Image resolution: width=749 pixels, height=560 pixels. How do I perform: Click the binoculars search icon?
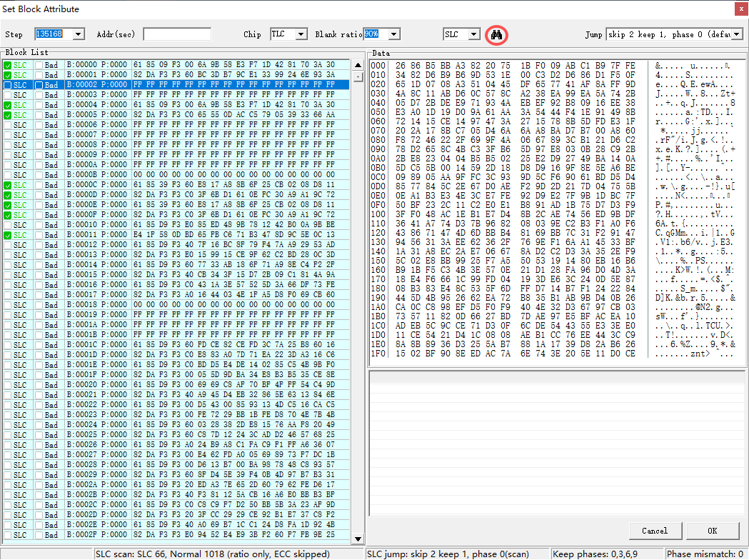pyautogui.click(x=496, y=34)
